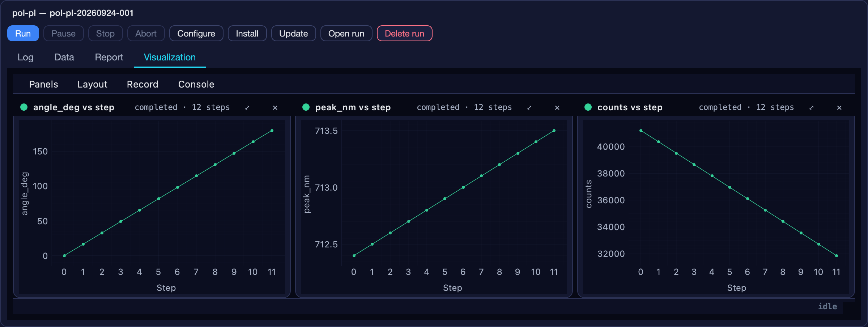
Task: Switch to the Data tab
Action: coord(64,57)
